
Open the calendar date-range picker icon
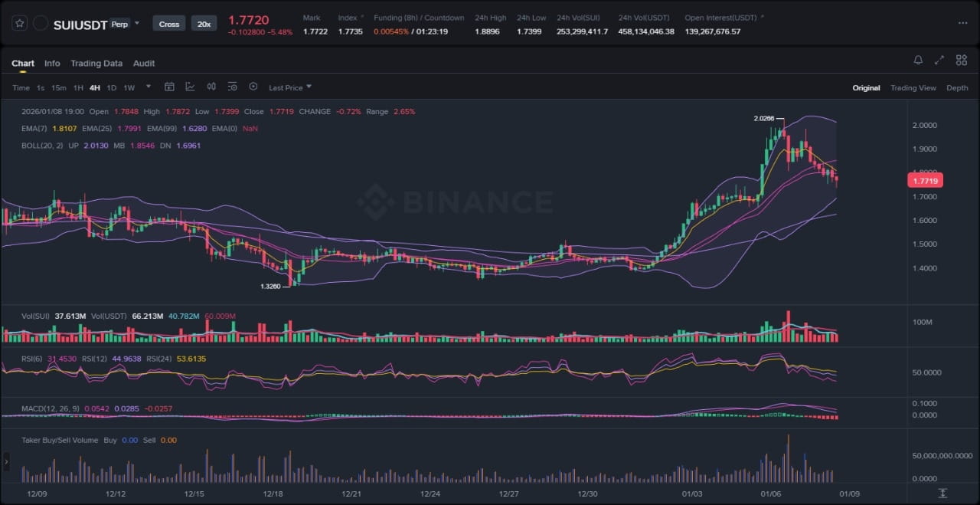coord(170,87)
